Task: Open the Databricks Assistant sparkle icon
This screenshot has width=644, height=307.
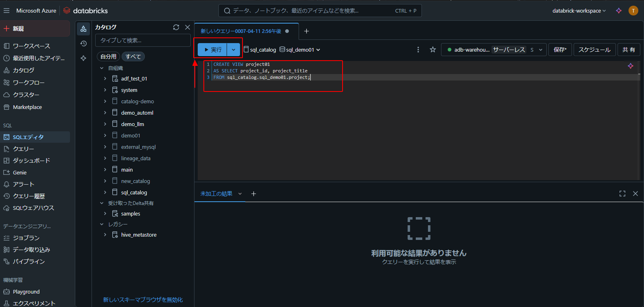Action: point(619,11)
